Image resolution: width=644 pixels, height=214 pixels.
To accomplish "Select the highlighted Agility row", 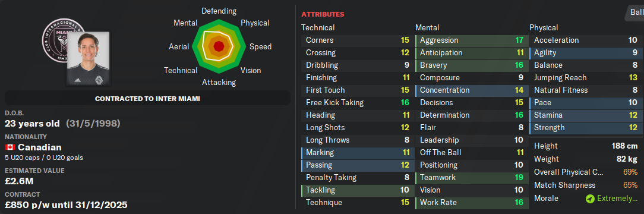I will [x=585, y=52].
